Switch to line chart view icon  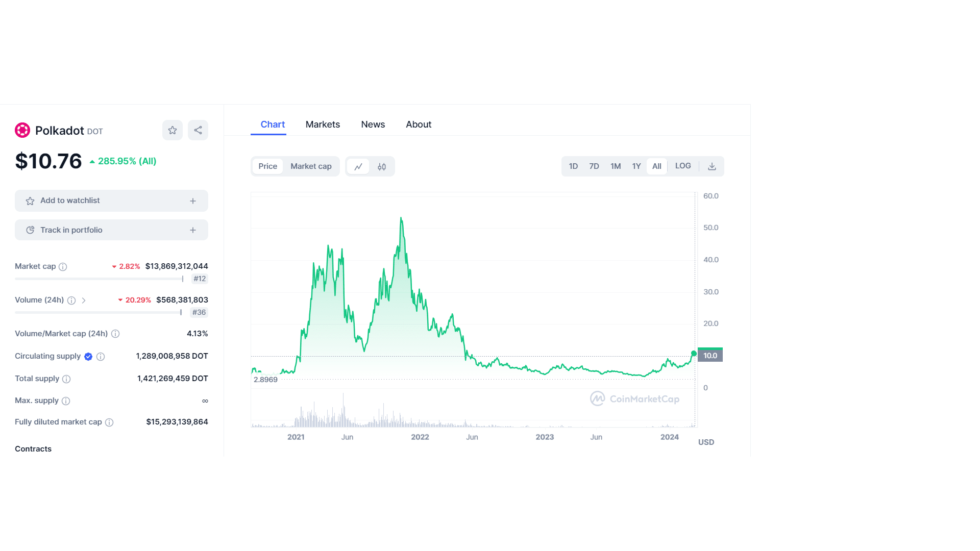point(358,166)
